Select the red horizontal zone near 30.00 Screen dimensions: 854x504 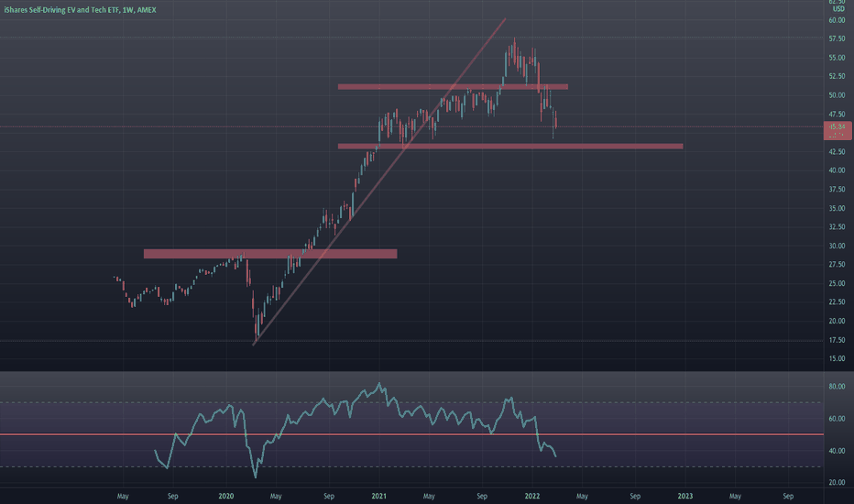(x=270, y=254)
